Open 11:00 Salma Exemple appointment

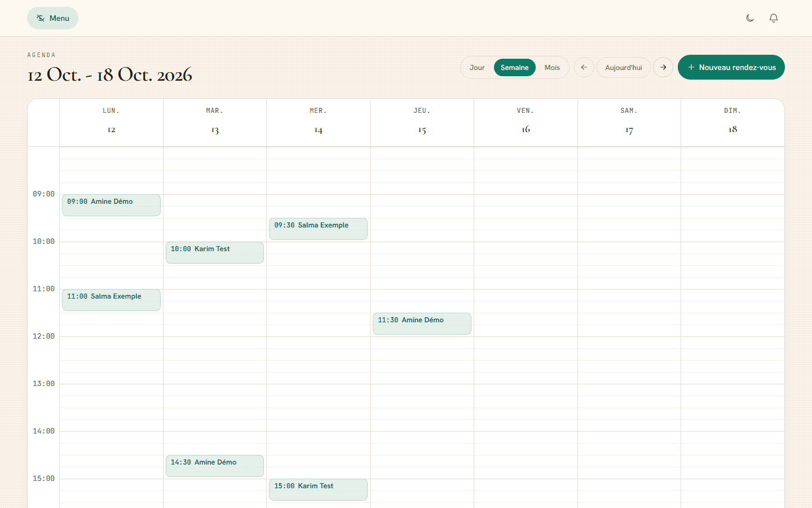point(111,300)
